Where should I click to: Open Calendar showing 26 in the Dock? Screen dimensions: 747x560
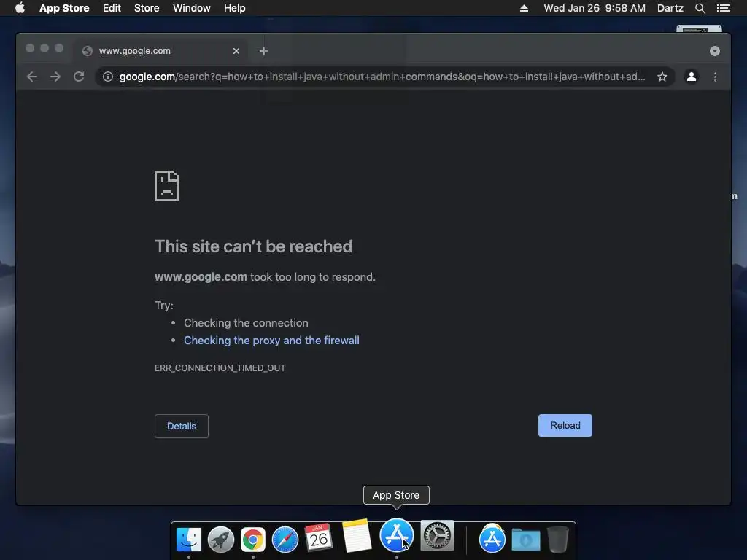pyautogui.click(x=318, y=538)
